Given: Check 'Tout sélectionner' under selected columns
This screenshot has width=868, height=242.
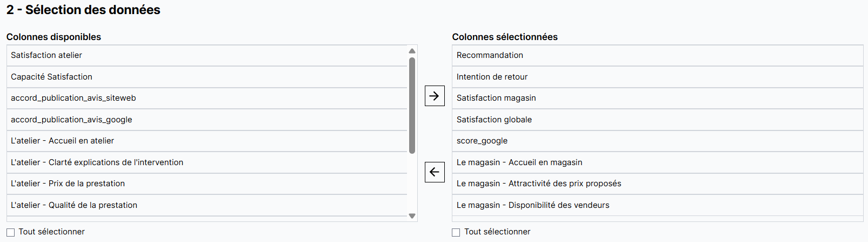Looking at the screenshot, I should [x=456, y=232].
